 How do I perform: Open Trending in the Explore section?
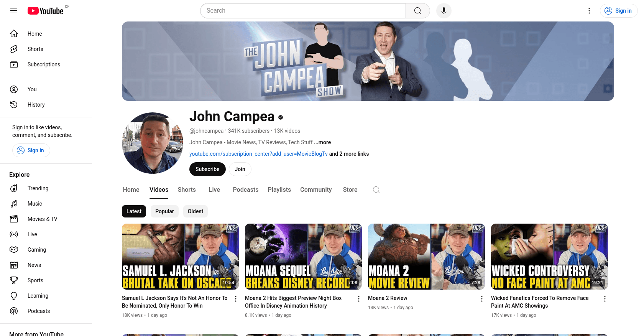[x=38, y=188]
